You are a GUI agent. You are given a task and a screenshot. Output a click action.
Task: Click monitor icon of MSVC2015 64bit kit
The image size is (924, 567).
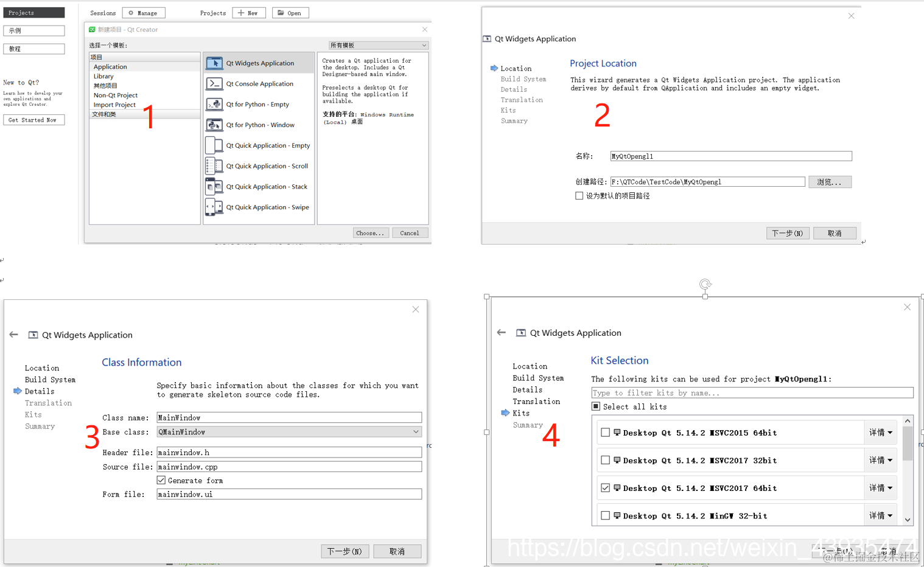click(617, 433)
